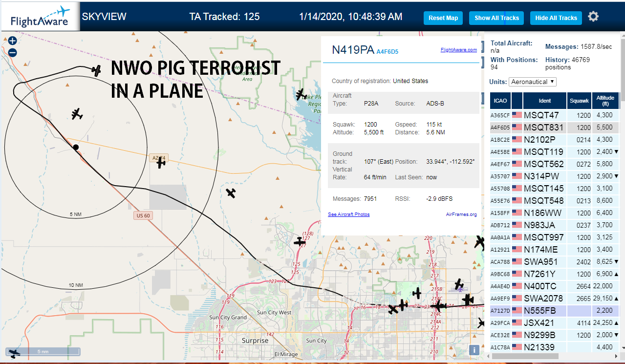Viewport: 625px width, 364px height.
Task: Click altitude value 29,150
Action: point(603,299)
